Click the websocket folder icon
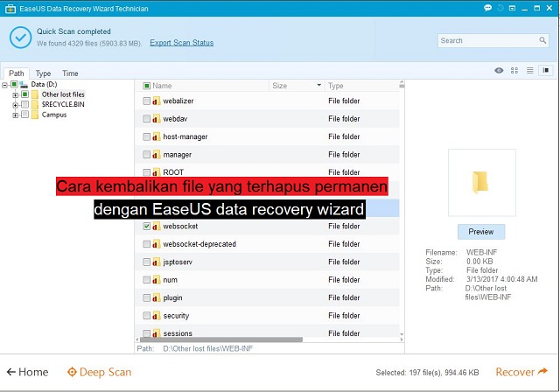 point(156,227)
